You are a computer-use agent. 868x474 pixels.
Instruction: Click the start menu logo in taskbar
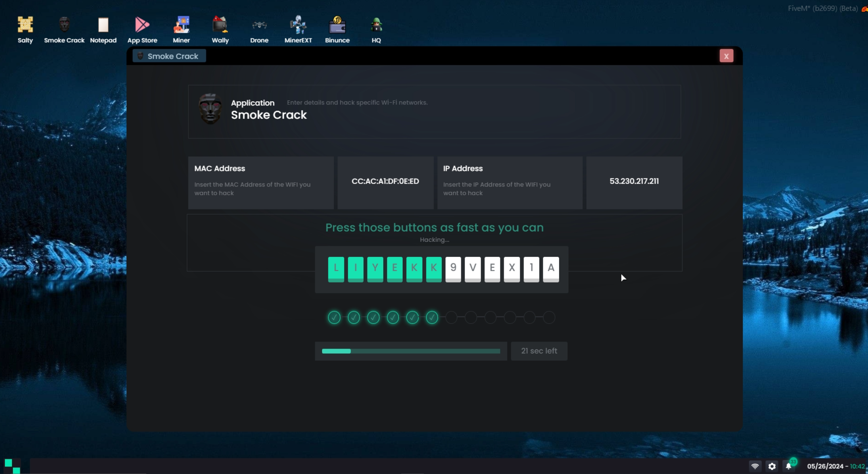coord(12,466)
